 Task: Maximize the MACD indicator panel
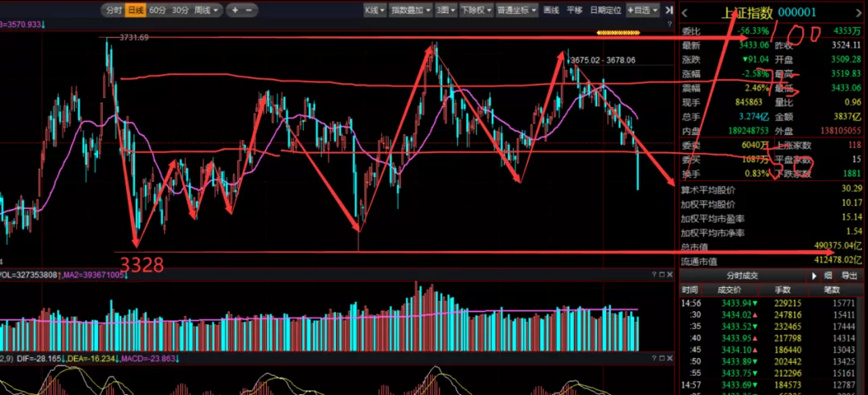click(x=661, y=359)
